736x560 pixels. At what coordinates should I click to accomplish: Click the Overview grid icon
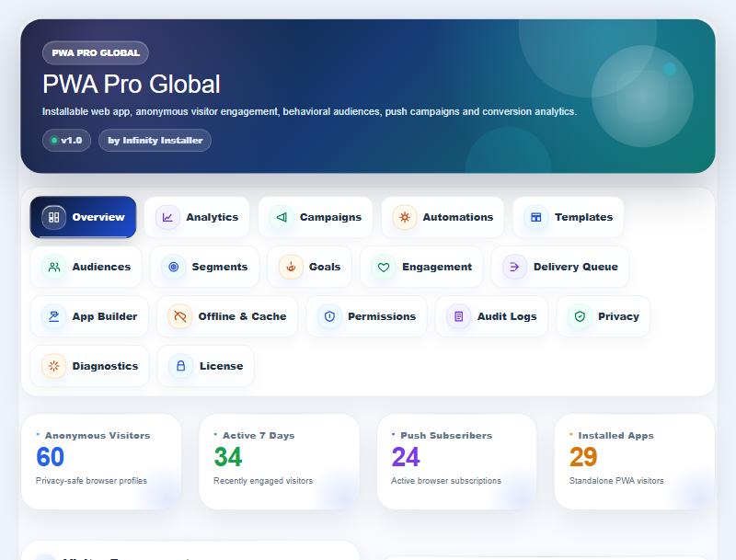click(54, 217)
